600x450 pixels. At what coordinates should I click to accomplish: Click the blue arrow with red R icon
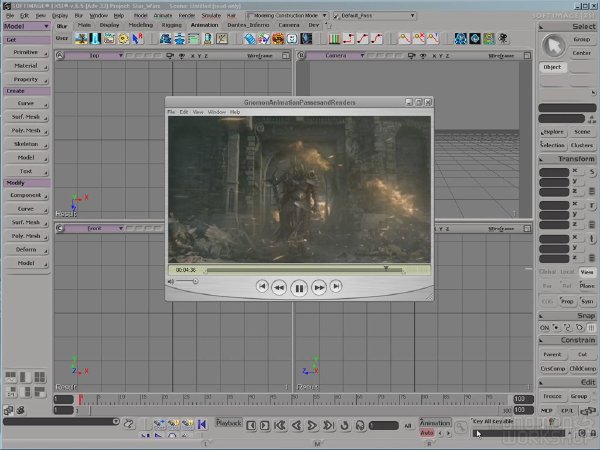point(137,39)
